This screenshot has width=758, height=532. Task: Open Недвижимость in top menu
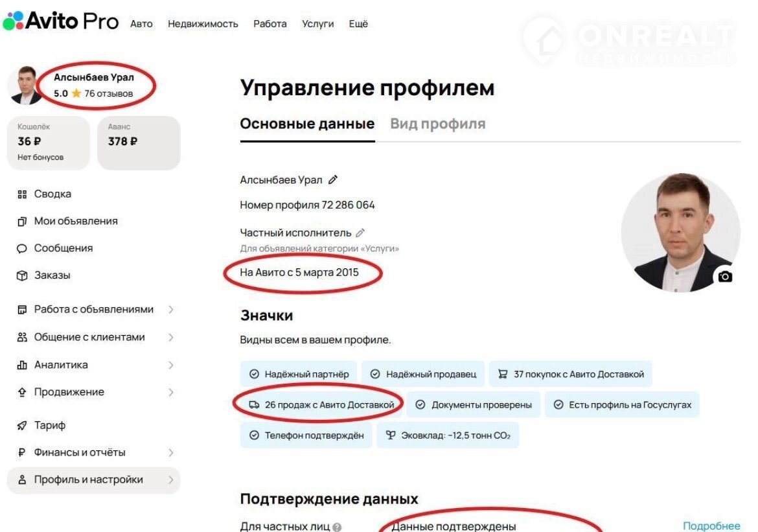(x=203, y=24)
